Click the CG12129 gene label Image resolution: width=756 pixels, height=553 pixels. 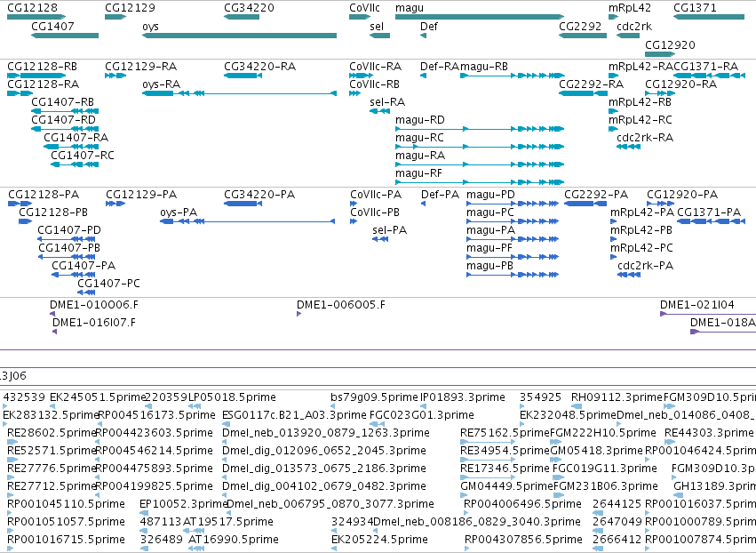click(x=131, y=8)
